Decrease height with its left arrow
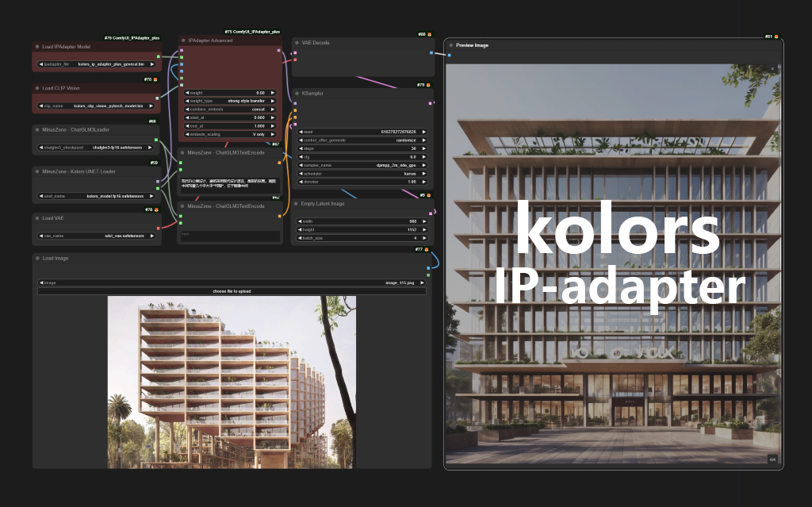This screenshot has width=812, height=507. point(299,229)
